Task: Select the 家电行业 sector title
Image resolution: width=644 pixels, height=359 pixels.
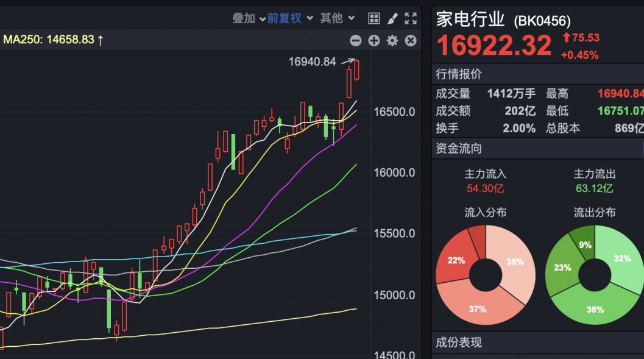Action: point(470,20)
